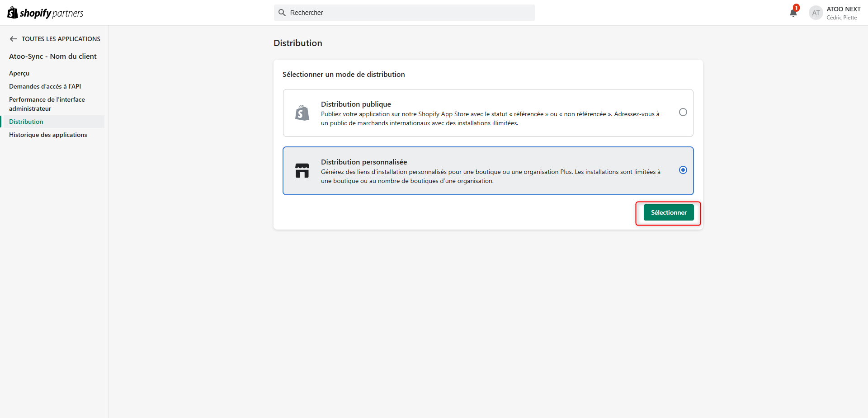Select the Distribution personnalisée radio button
The image size is (868, 418).
point(683,170)
